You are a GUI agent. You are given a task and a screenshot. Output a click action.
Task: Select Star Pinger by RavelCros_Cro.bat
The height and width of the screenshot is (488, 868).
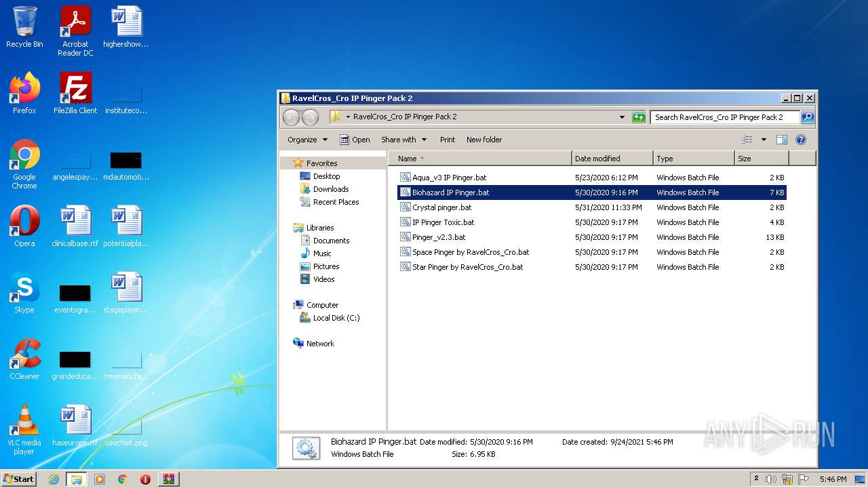point(591,267)
